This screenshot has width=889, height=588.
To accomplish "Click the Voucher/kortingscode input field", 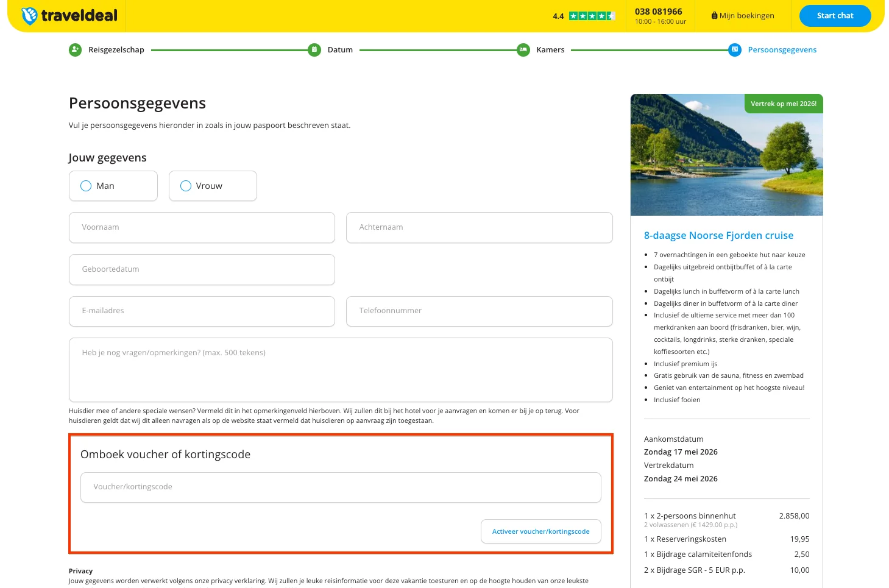I will click(x=340, y=487).
